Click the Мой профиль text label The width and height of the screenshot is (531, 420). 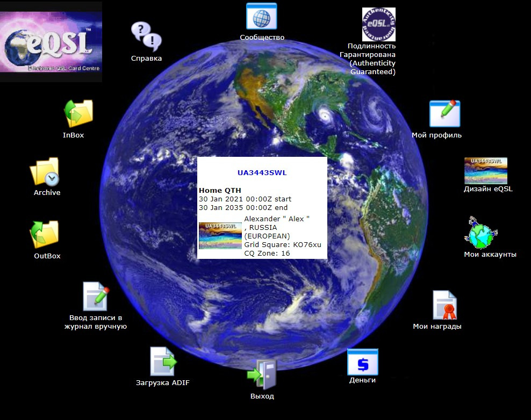pyautogui.click(x=436, y=135)
